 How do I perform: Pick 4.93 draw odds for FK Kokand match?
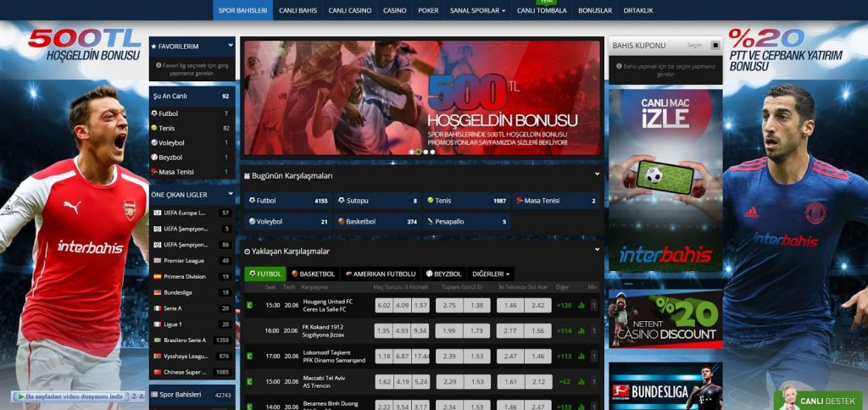pyautogui.click(x=403, y=331)
